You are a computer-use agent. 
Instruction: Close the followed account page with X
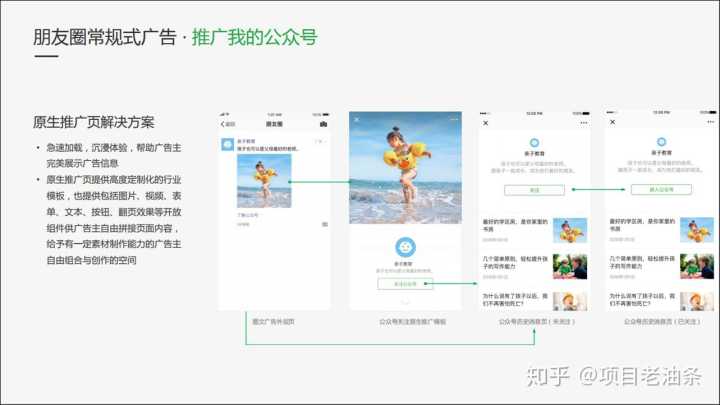tap(612, 122)
